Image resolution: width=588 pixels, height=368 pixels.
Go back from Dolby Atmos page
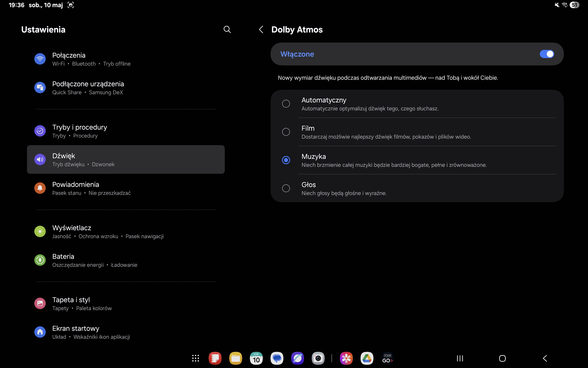pos(261,29)
